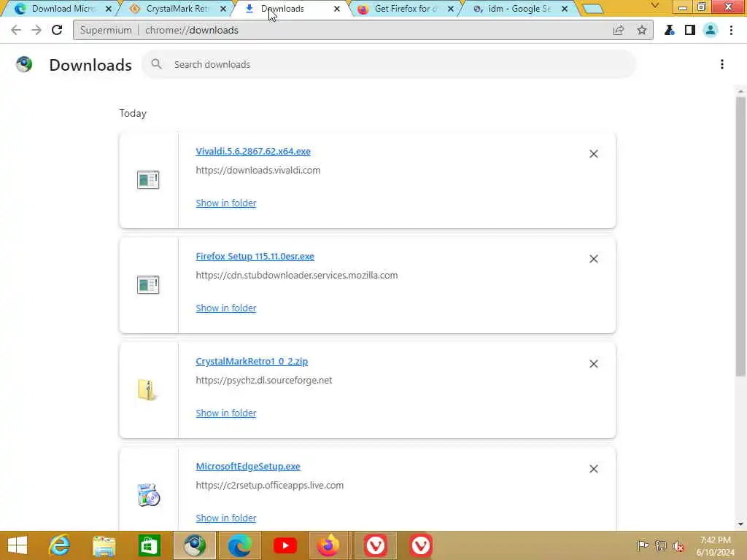Image resolution: width=747 pixels, height=560 pixels.
Task: Bookmark this page with the star icon
Action: click(x=642, y=30)
